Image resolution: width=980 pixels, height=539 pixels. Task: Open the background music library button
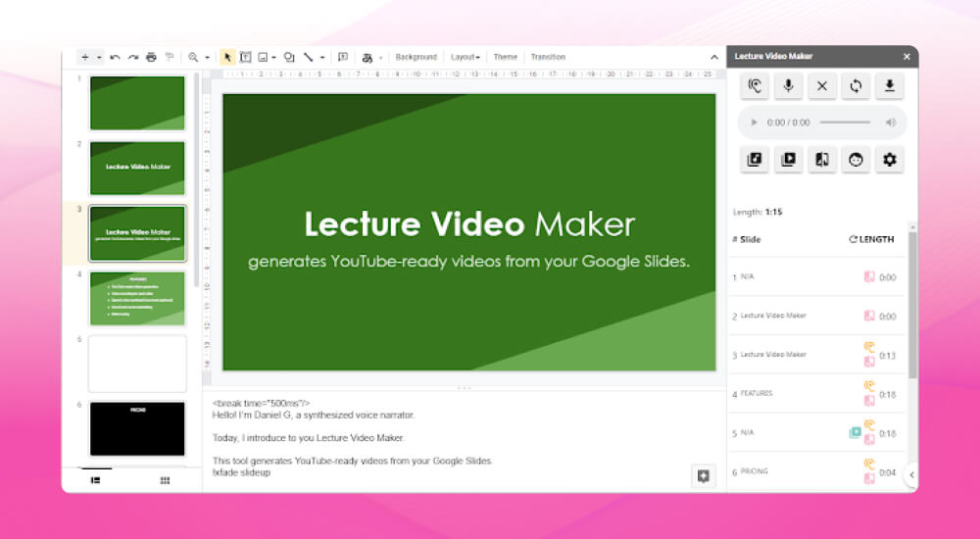point(755,160)
